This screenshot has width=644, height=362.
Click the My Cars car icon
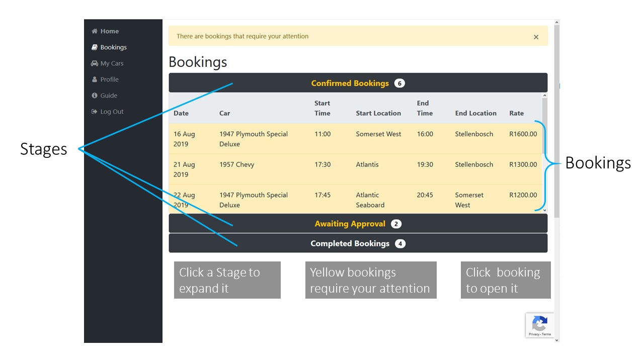94,63
